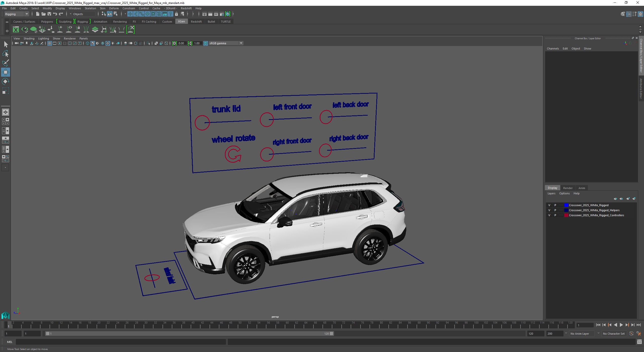The image size is (644, 352).
Task: Toggle visibility of Crossover_2025_White_Rigged layer
Action: [x=549, y=205]
